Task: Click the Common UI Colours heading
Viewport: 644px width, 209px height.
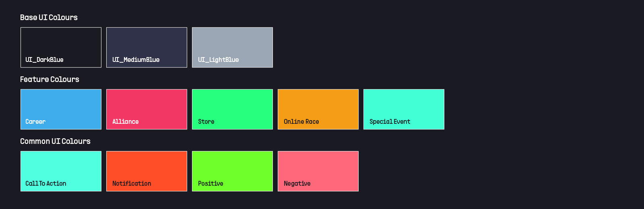Action: [x=55, y=141]
